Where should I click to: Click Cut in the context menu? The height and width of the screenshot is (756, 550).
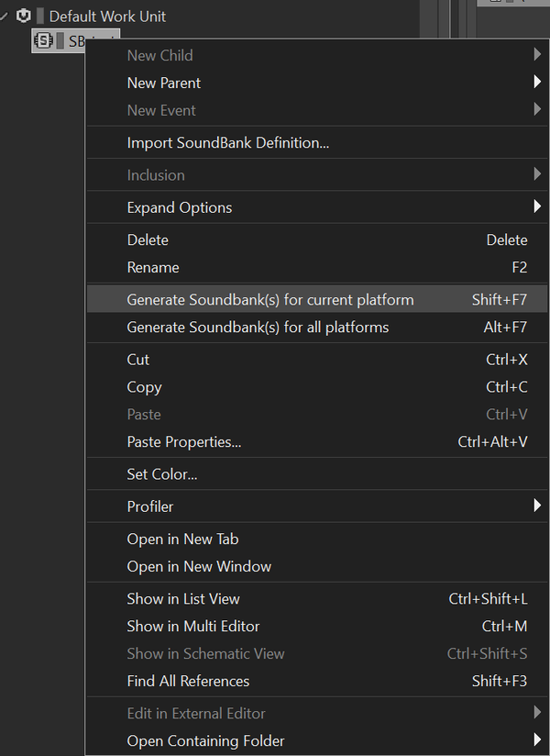click(138, 360)
